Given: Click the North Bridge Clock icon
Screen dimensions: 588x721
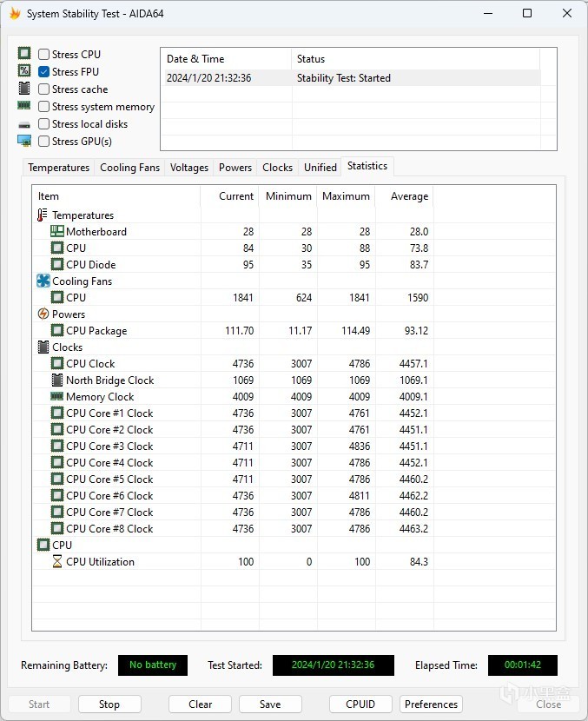Looking at the screenshot, I should (x=57, y=380).
